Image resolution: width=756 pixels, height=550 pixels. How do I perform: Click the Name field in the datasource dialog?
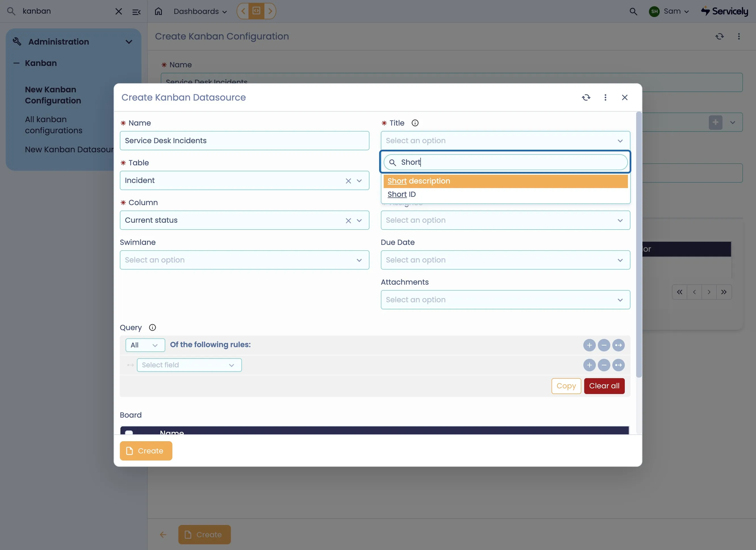[244, 141]
